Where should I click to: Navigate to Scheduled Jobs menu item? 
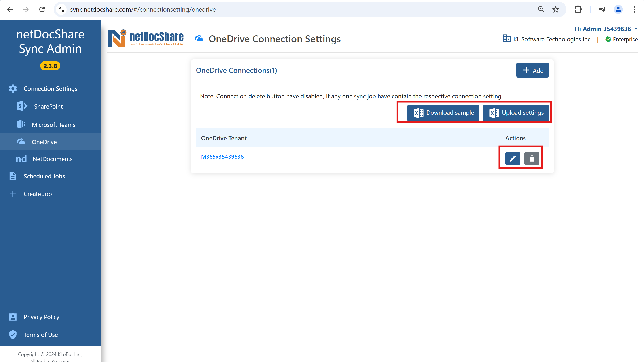44,176
